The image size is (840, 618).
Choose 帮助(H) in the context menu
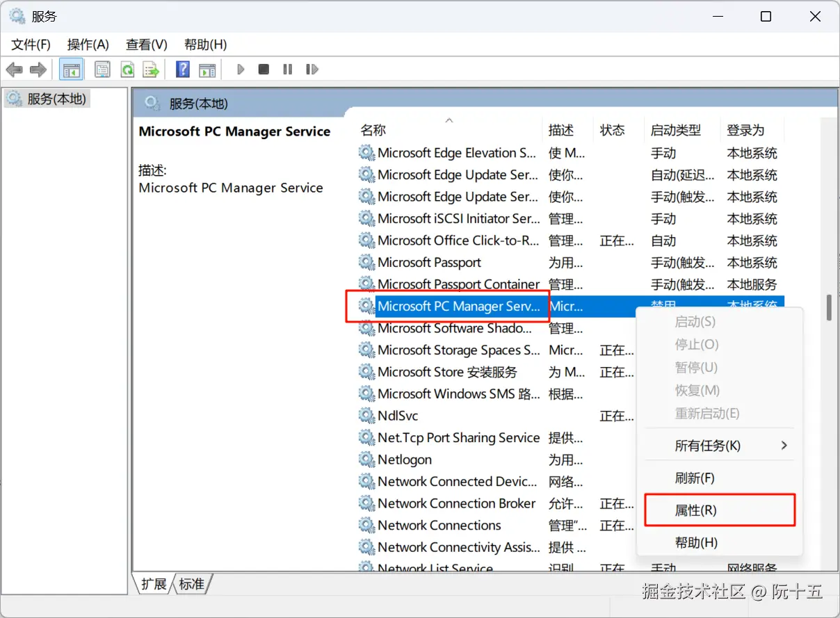pos(720,543)
